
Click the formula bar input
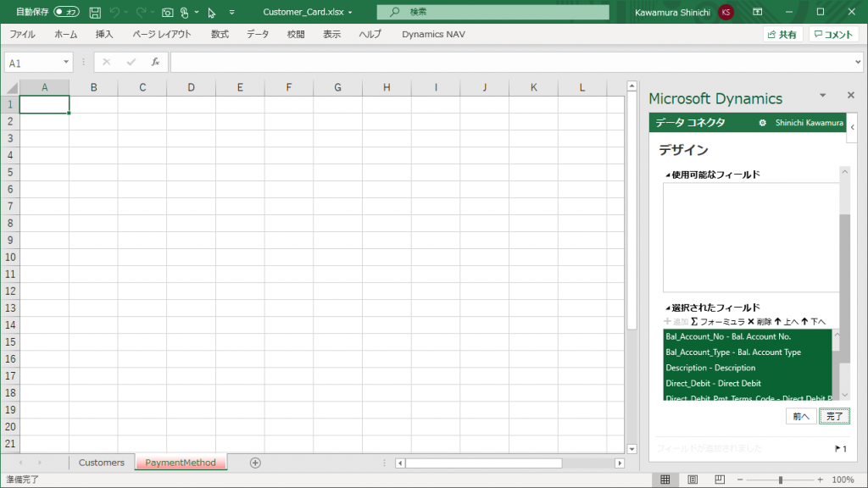512,62
